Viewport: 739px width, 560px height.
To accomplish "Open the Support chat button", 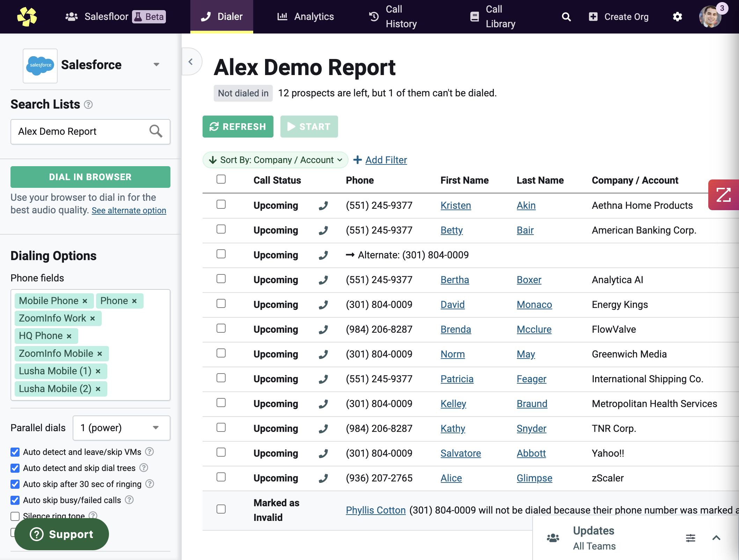I will click(x=61, y=534).
